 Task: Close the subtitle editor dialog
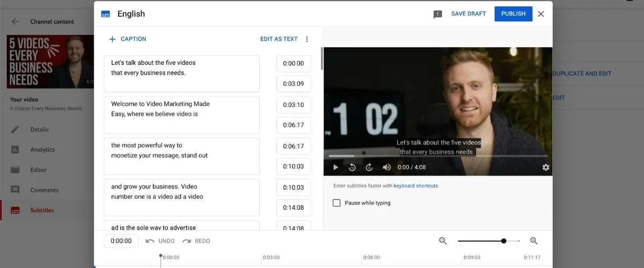point(541,14)
